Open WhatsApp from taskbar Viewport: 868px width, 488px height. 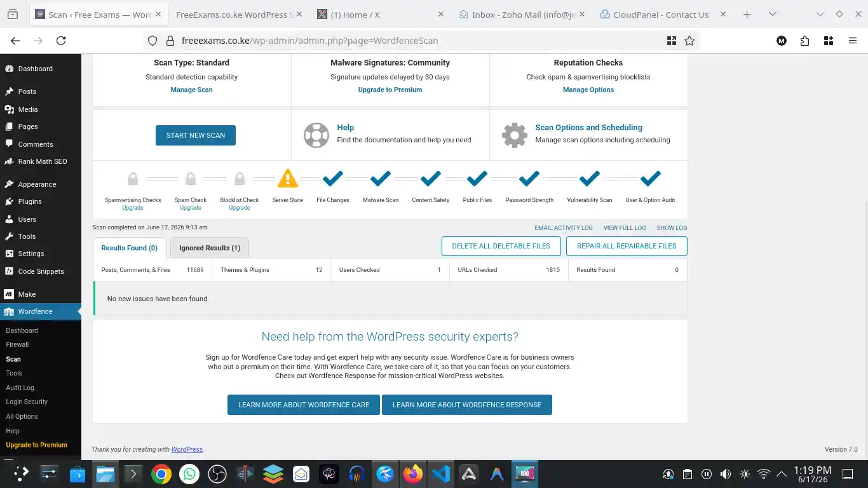click(189, 474)
